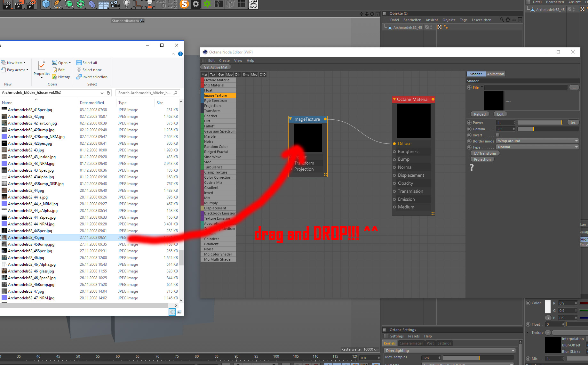Expand the Easy access dropdown in Explorer

tap(27, 70)
